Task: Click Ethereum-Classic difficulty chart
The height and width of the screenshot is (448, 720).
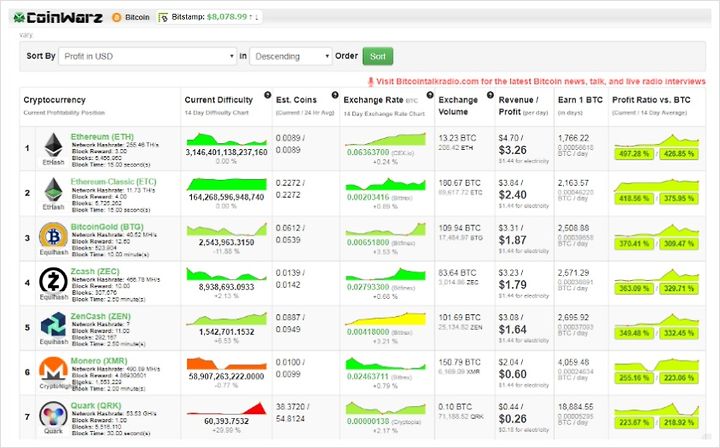Action: point(226,184)
